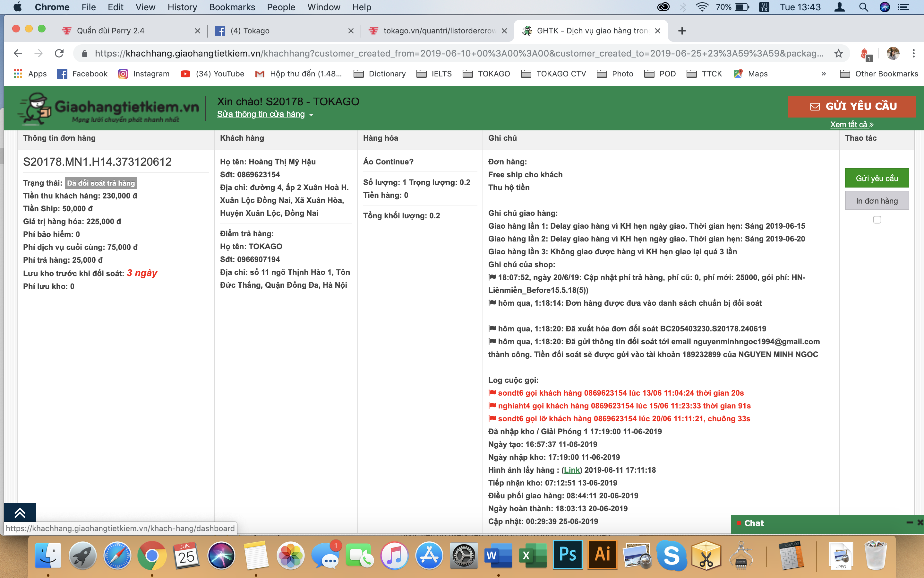
Task: Click the GỬI YÊU CẦU orange button
Action: pos(852,106)
